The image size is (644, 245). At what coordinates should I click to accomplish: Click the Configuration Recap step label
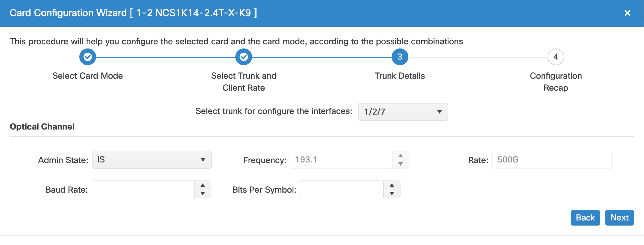click(556, 82)
